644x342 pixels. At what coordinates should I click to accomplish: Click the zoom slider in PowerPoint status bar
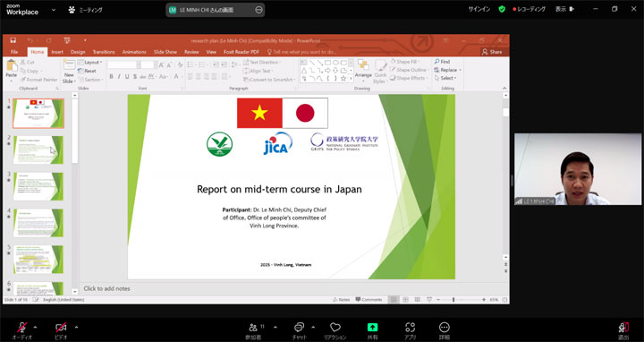point(461,300)
